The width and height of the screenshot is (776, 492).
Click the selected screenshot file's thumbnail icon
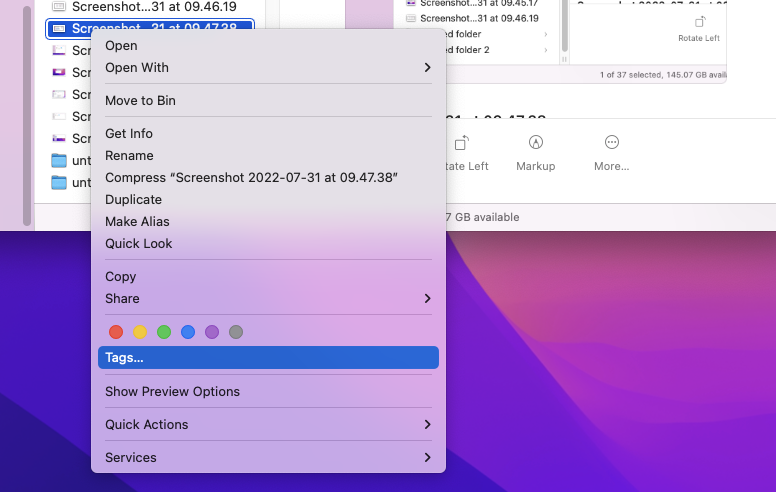[59, 29]
